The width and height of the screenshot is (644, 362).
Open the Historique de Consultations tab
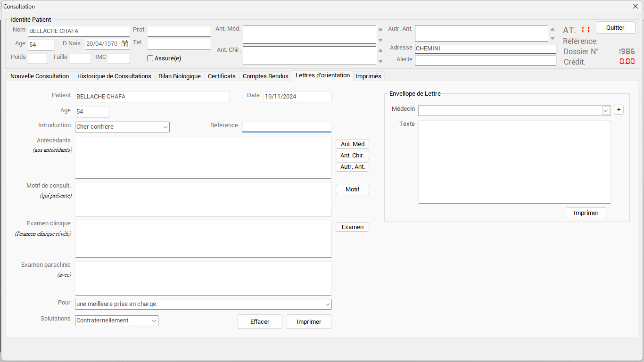114,76
